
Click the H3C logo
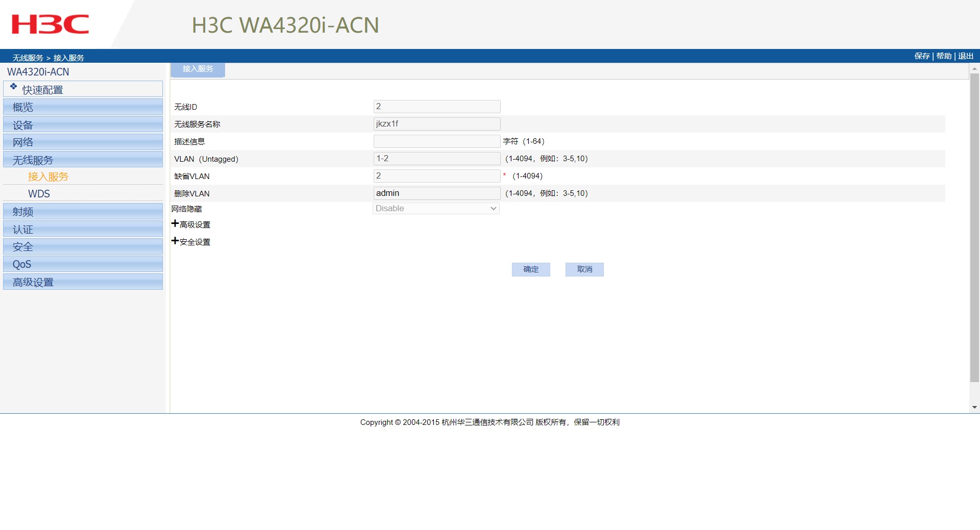[50, 24]
